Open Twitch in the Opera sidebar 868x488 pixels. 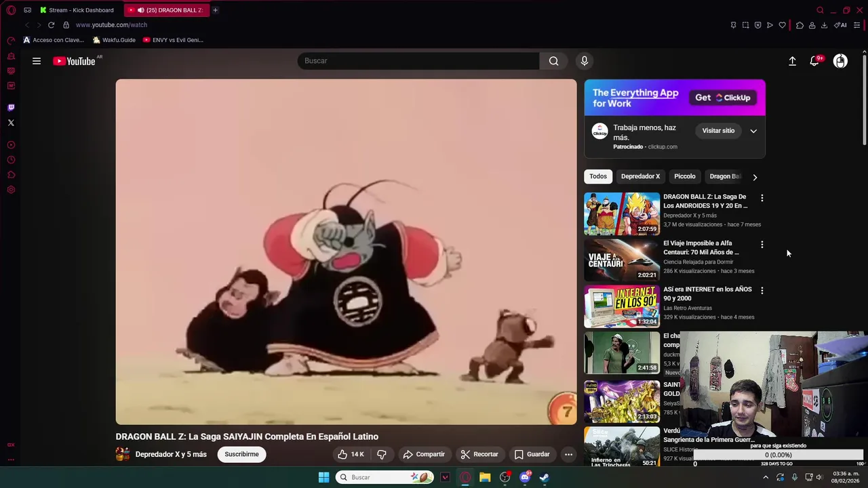point(11,107)
